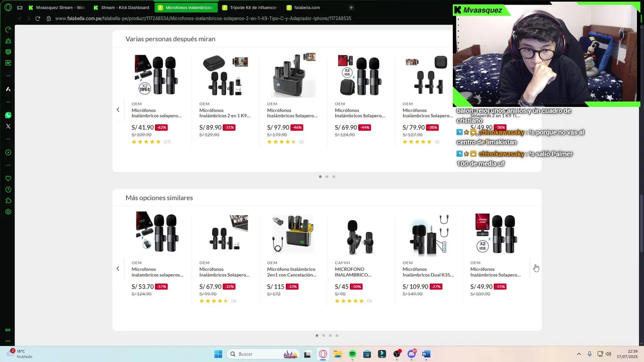The width and height of the screenshot is (644, 362).
Task: Open bookmarks heart icon in sidebar
Action: (x=8, y=178)
